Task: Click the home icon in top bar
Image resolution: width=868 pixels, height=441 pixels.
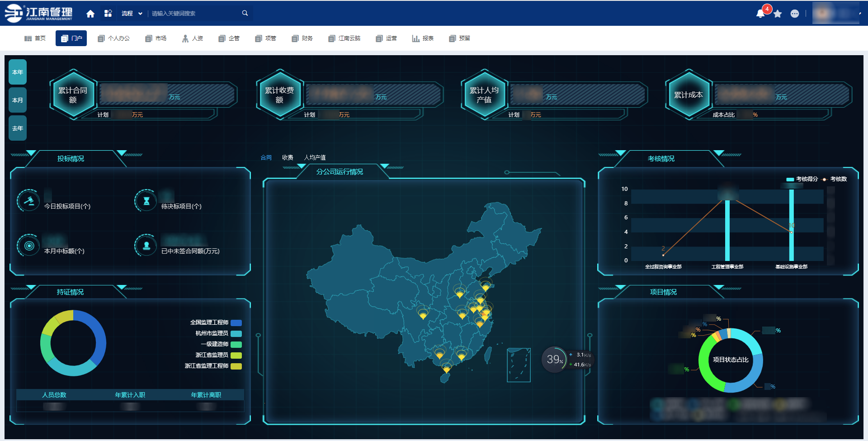Action: tap(90, 14)
